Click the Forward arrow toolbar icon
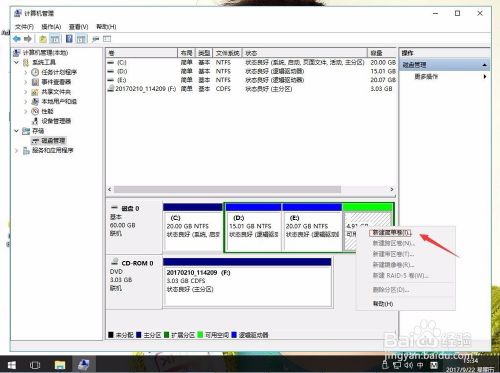The width and height of the screenshot is (500, 373). (x=28, y=39)
